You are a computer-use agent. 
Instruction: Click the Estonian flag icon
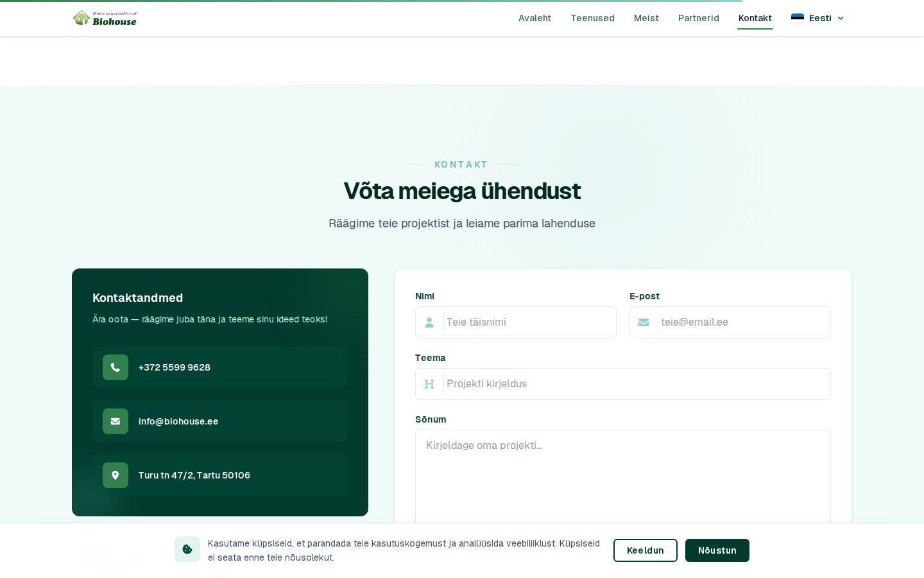798,18
